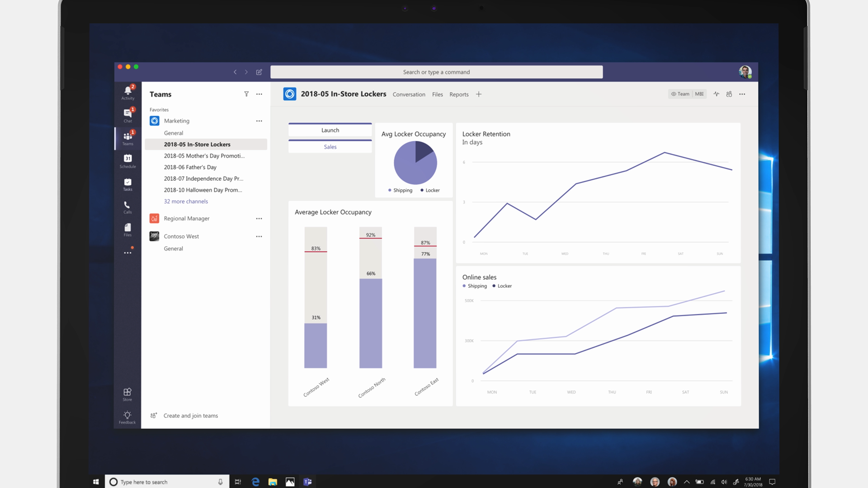Viewport: 868px width, 488px height.
Task: Open Teams panel more options
Action: click(259, 94)
